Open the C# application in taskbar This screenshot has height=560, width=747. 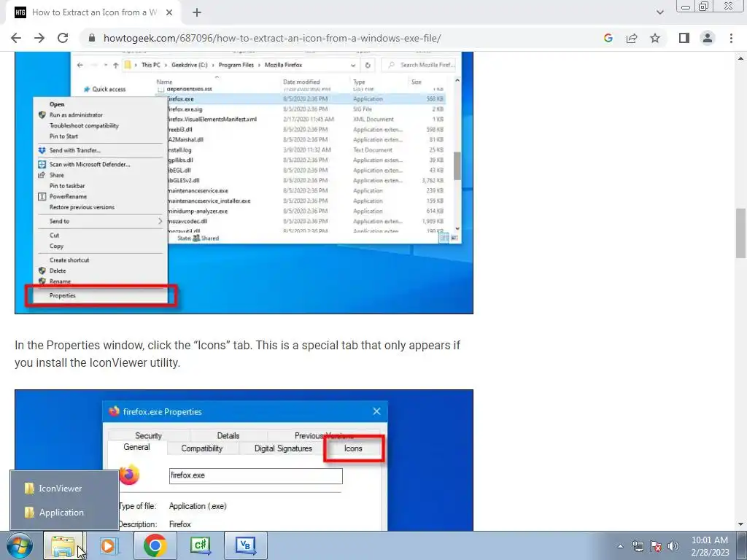coord(200,545)
